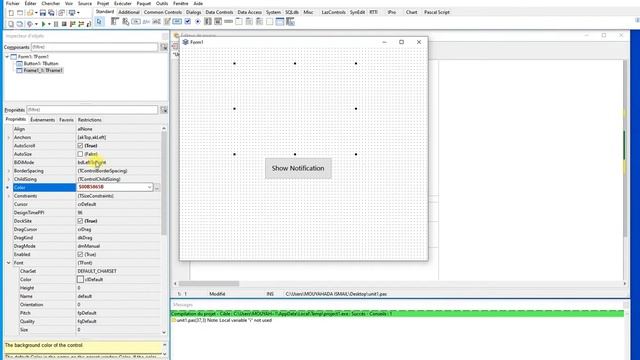Viewport: 640px width, 360px height.
Task: Click the Align property value alNone
Action: [85, 129]
